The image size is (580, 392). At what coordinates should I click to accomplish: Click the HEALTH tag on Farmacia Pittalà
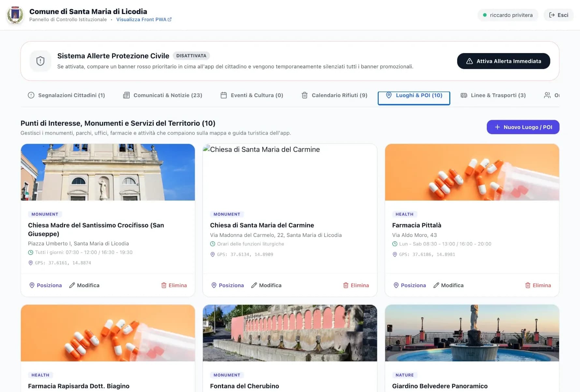tap(404, 214)
